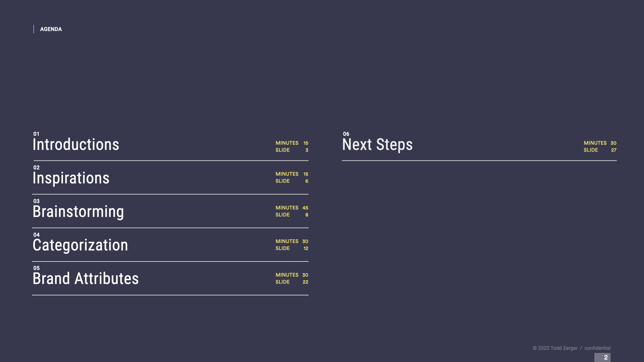Select the Inspirations agenda title
This screenshot has height=362, width=644.
[x=71, y=178]
